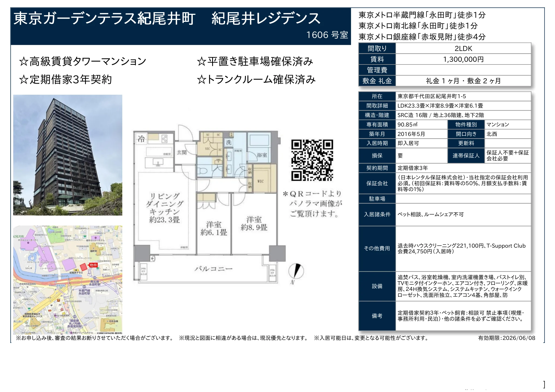Click the WIC closet label on floor plan
The image size is (555, 392).
(x=260, y=181)
